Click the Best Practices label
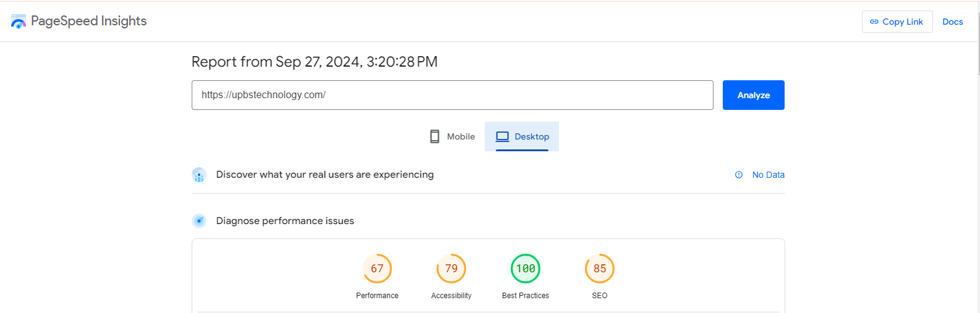Viewport: 980px width, 313px height. pyautogui.click(x=526, y=296)
